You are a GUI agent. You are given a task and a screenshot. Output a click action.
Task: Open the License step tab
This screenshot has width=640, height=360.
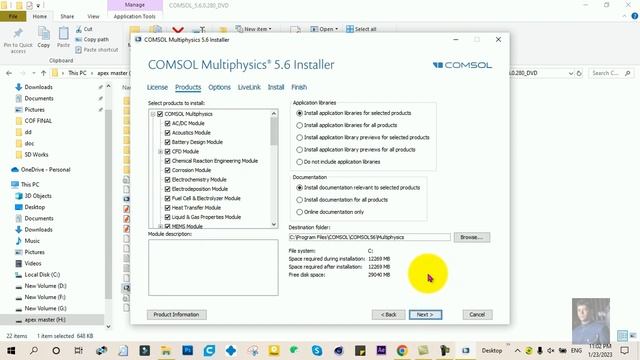pos(157,87)
